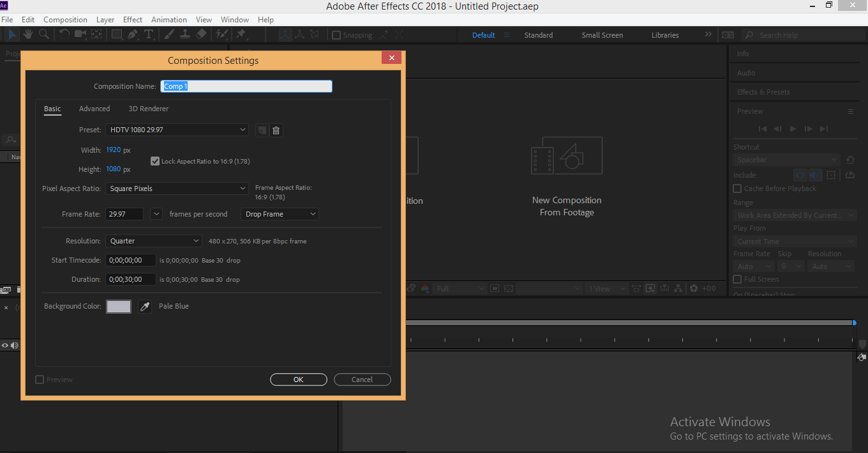
Task: Select the Pan Behind anchor point tool
Action: (x=96, y=35)
